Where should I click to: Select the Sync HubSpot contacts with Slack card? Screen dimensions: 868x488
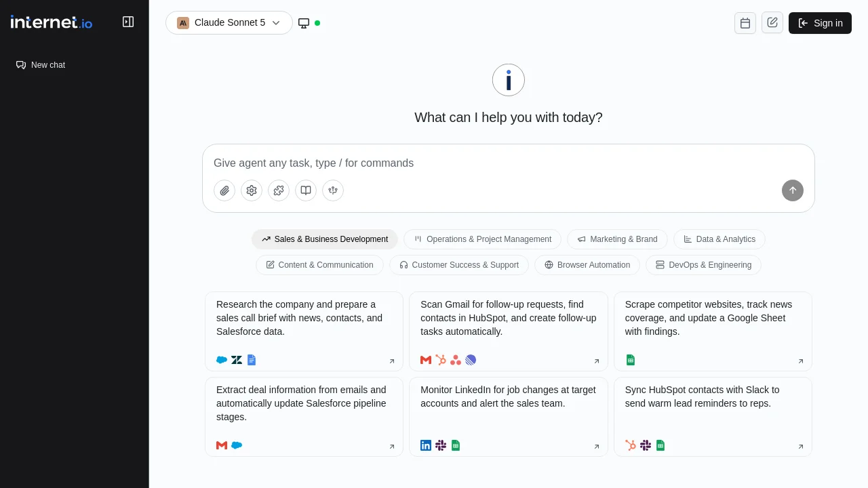[713, 417]
